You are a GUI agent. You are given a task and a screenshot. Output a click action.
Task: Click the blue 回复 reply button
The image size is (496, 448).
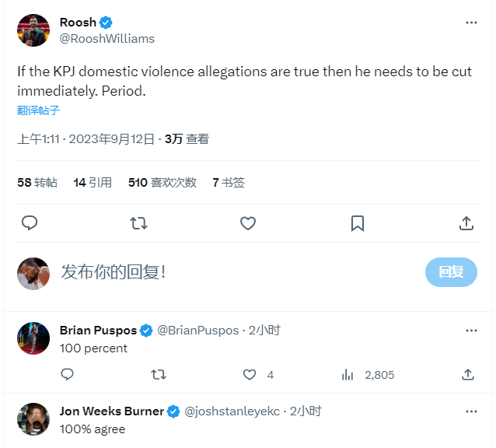point(451,272)
